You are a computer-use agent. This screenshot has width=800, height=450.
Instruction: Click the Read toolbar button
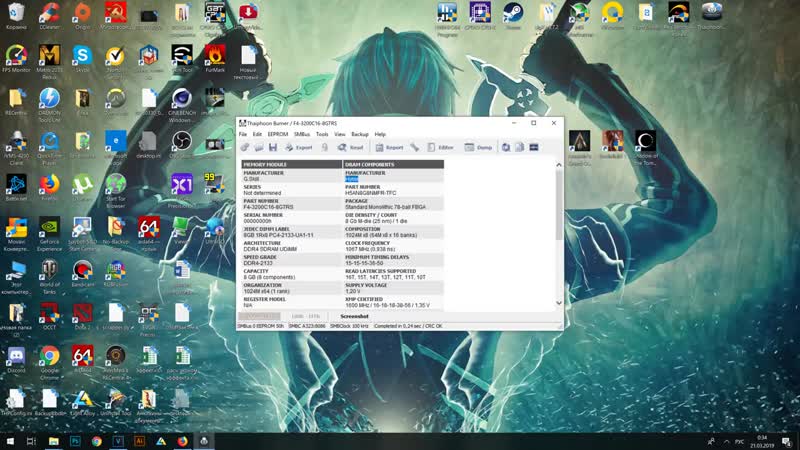pos(351,147)
